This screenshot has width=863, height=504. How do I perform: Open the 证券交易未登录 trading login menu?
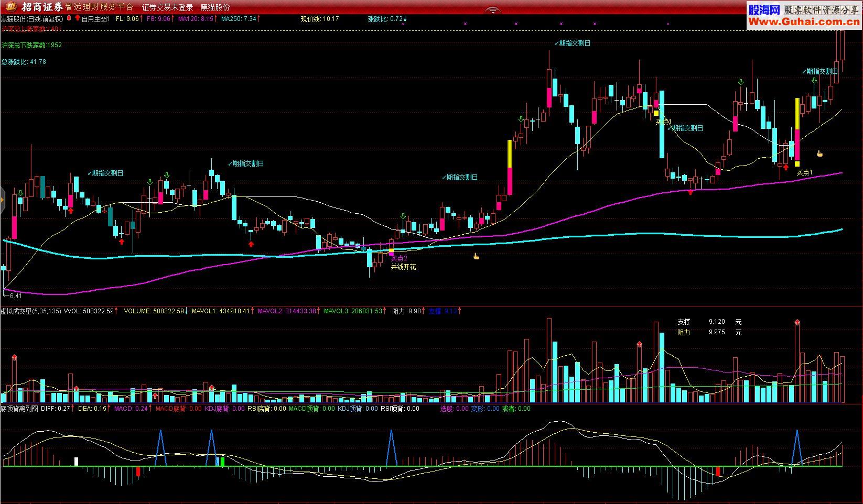tap(167, 8)
